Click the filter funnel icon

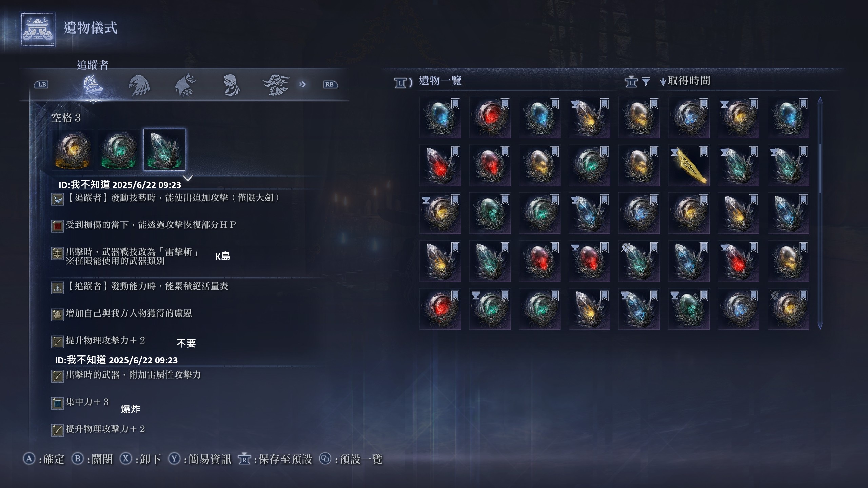click(x=646, y=81)
